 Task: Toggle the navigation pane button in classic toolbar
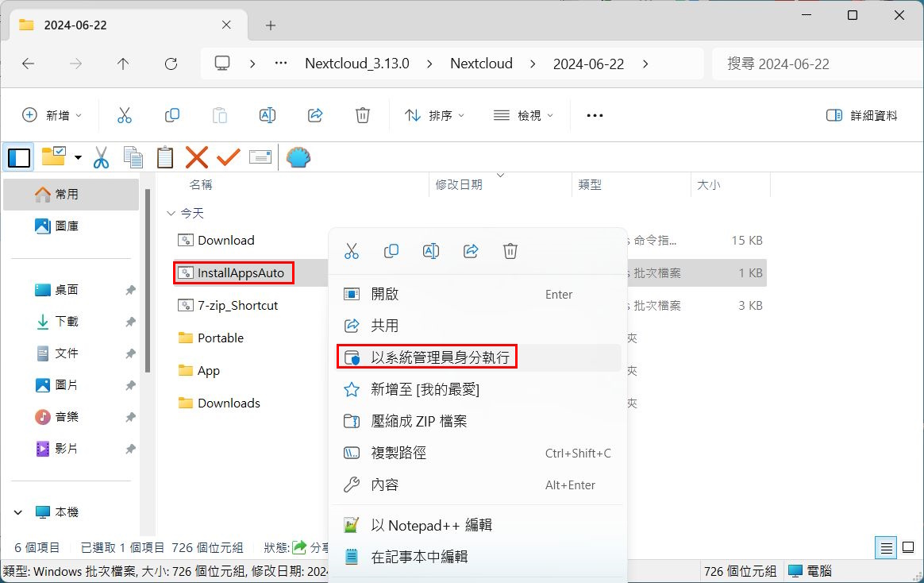coord(19,157)
